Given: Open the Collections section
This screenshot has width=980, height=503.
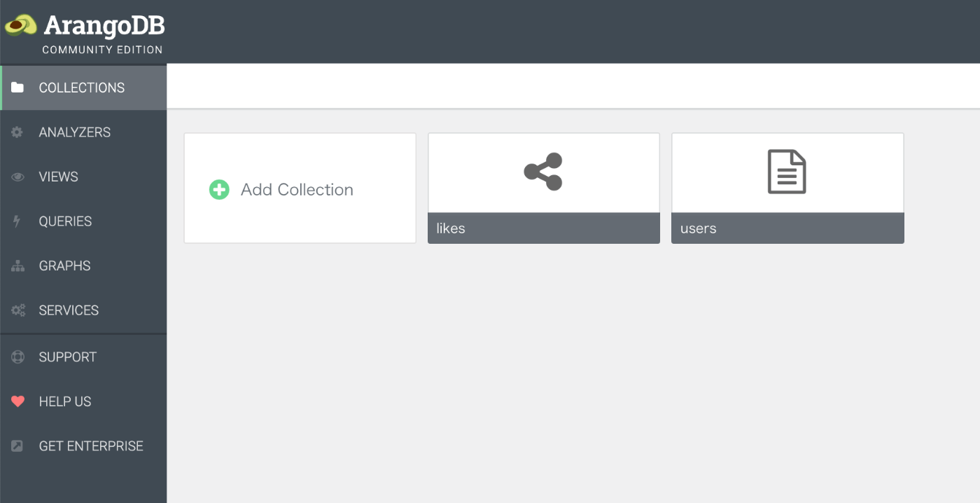Looking at the screenshot, I should pyautogui.click(x=83, y=88).
